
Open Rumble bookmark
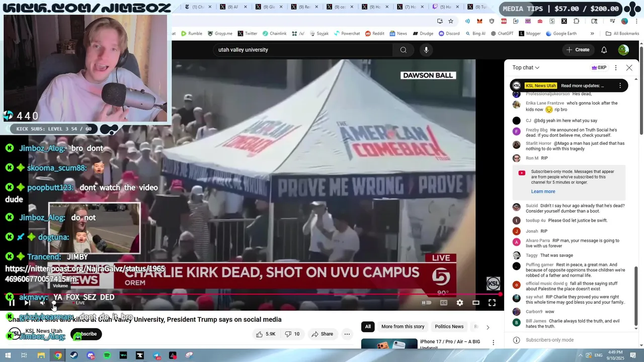[x=192, y=34]
